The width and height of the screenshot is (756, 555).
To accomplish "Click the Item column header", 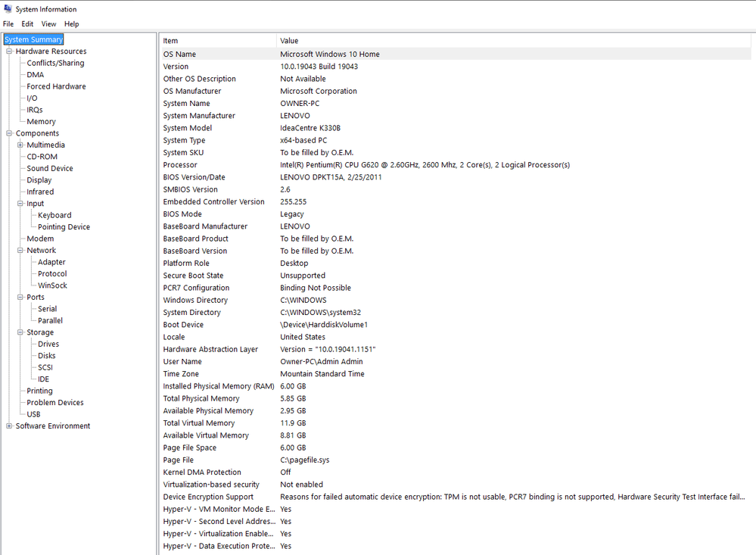I will pyautogui.click(x=217, y=41).
